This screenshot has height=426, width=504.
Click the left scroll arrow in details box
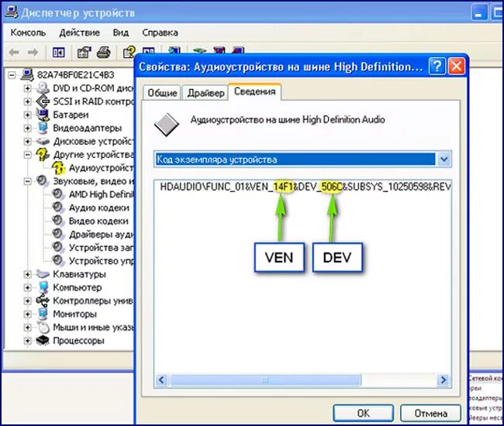pyautogui.click(x=161, y=380)
